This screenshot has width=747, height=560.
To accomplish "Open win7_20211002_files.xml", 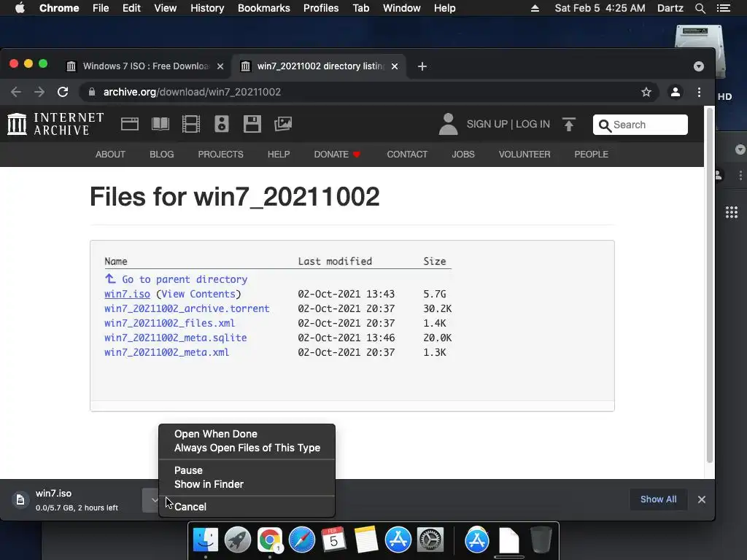I will coord(169,323).
